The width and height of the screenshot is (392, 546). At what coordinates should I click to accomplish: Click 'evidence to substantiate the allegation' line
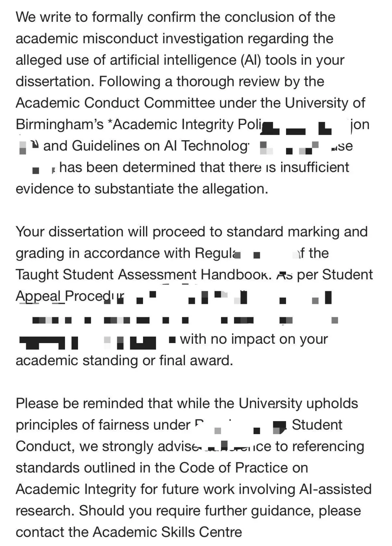tap(142, 189)
